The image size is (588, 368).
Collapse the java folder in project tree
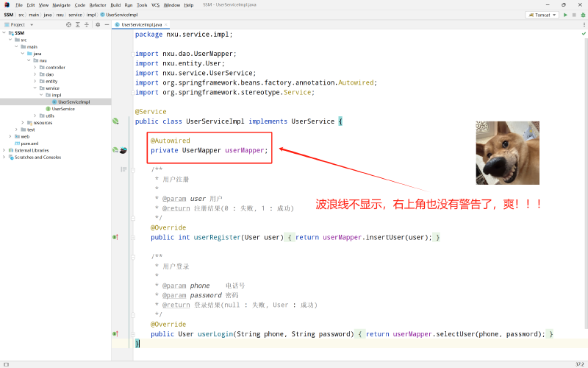point(23,53)
